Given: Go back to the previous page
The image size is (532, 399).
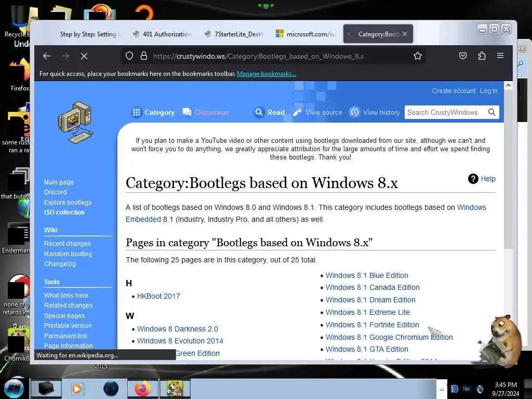Looking at the screenshot, I should (47, 56).
